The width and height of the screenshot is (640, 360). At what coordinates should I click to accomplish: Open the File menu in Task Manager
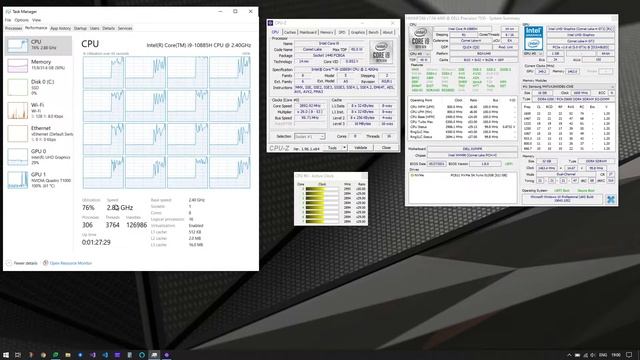(8, 20)
